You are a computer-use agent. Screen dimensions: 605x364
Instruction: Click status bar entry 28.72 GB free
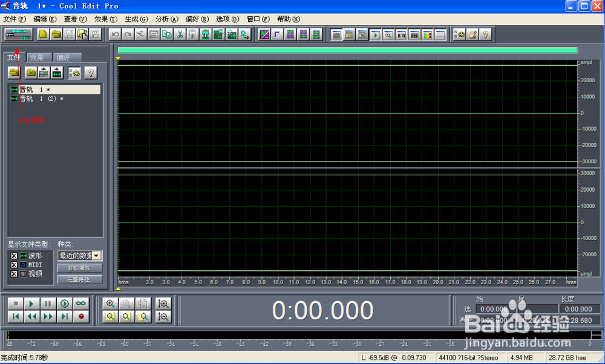(x=567, y=357)
